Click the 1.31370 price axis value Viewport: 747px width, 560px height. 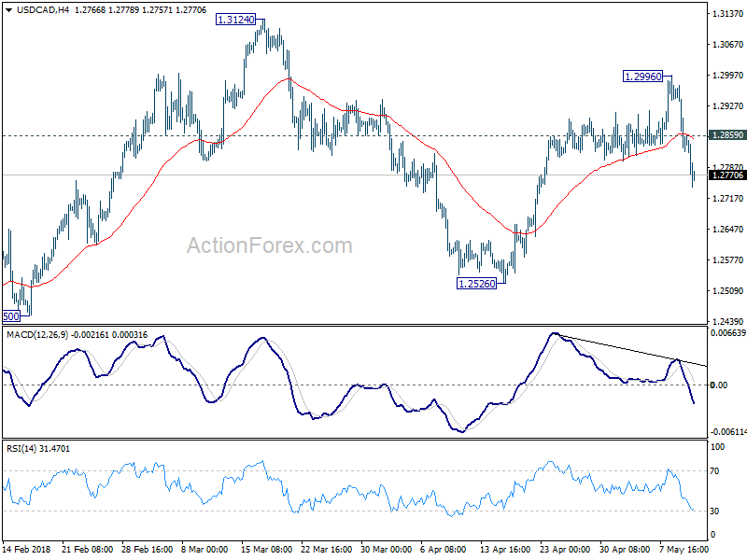727,14
